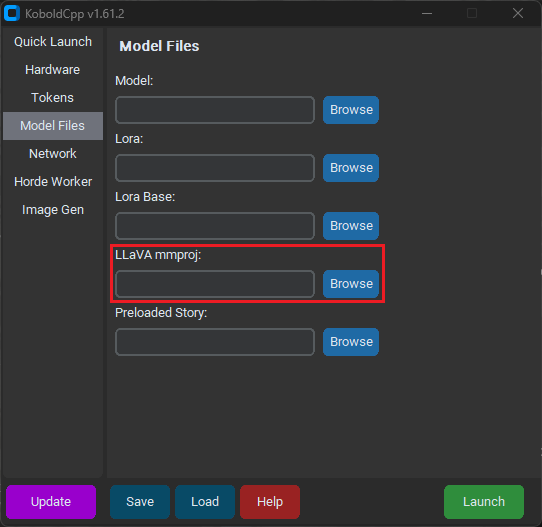Open the red Help button
The image size is (542, 527).
click(270, 502)
